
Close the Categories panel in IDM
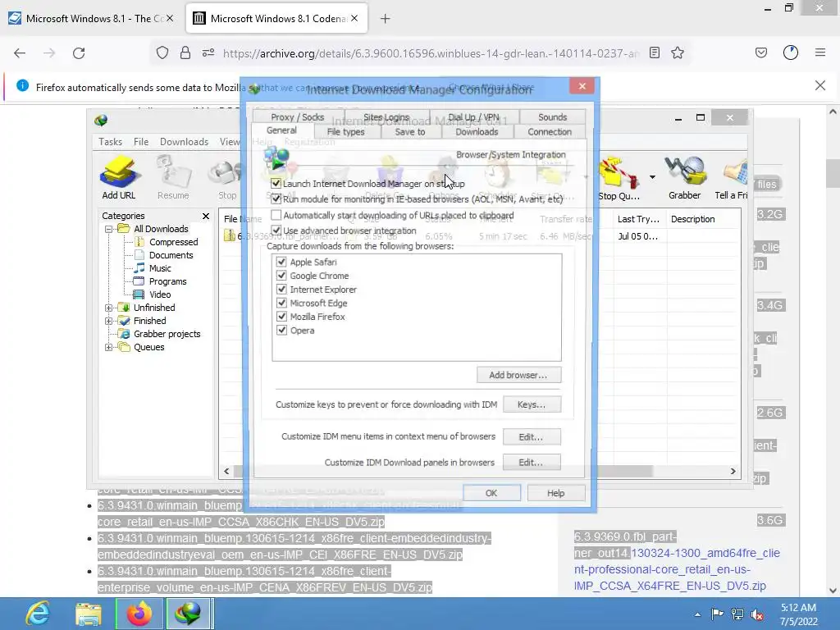pos(206,216)
